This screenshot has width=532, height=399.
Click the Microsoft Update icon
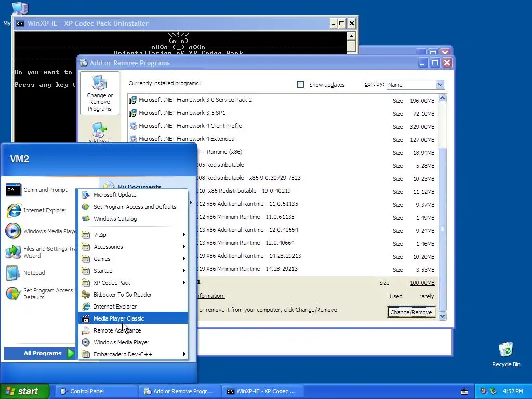pyautogui.click(x=86, y=195)
